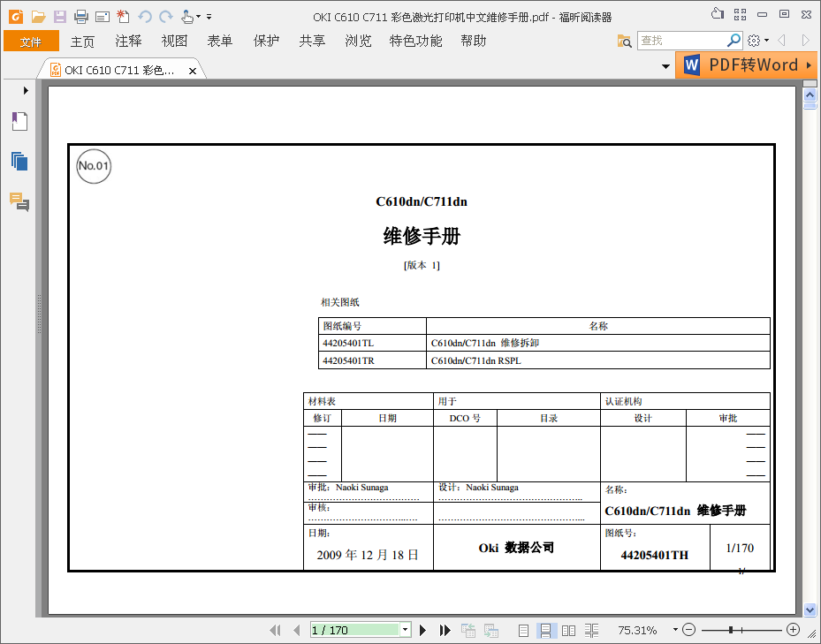821x644 pixels.
Task: Click the ribbon collapse icon in the title bar
Action: pyautogui.click(x=718, y=13)
